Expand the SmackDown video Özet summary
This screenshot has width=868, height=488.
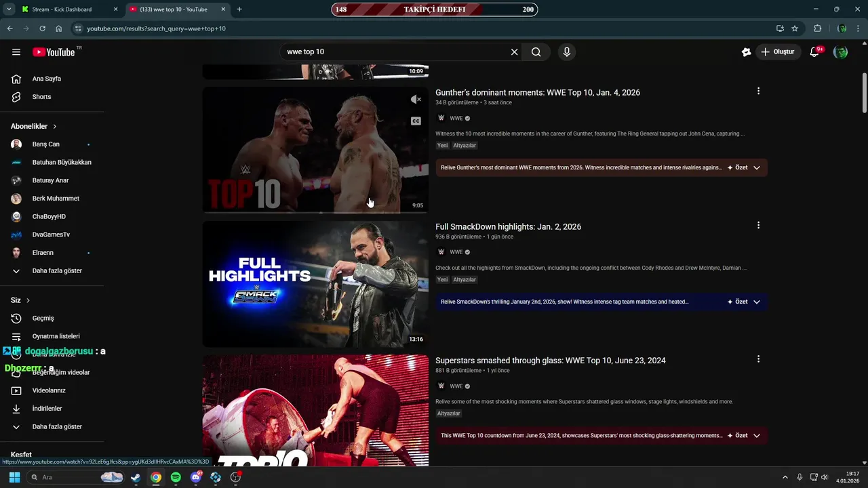tap(744, 302)
